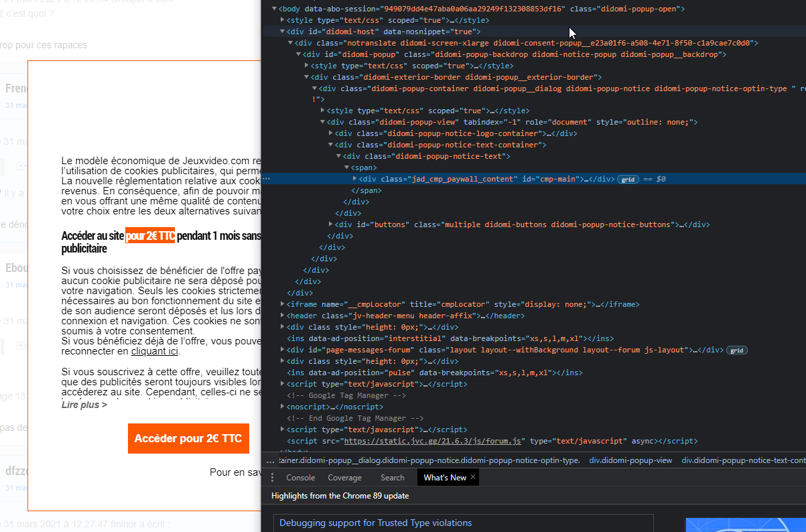Select the Google Tag Manager comment row
The width and height of the screenshot is (806, 532).
pos(346,395)
